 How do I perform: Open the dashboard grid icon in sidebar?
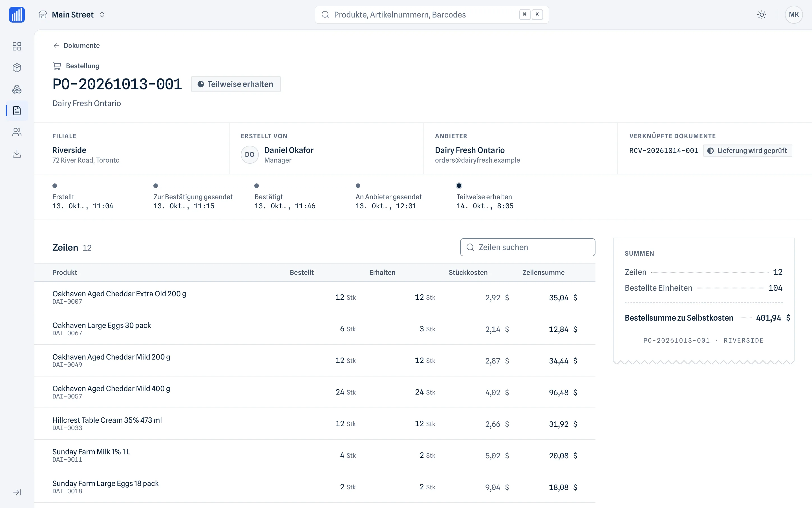click(x=17, y=46)
